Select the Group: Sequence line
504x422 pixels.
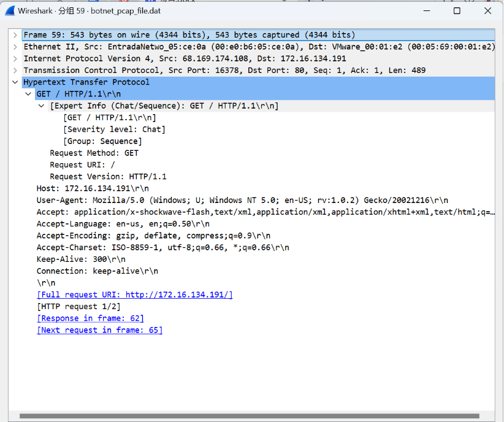pyautogui.click(x=102, y=141)
